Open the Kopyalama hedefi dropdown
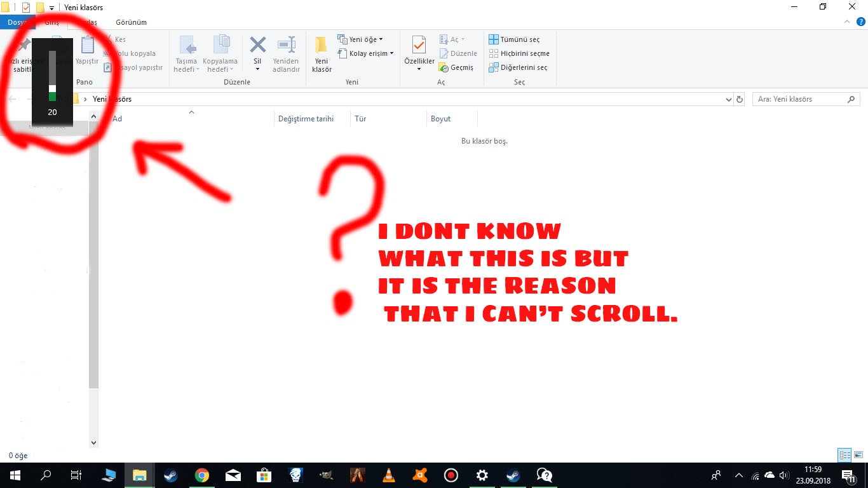This screenshot has width=868, height=488. [x=220, y=54]
